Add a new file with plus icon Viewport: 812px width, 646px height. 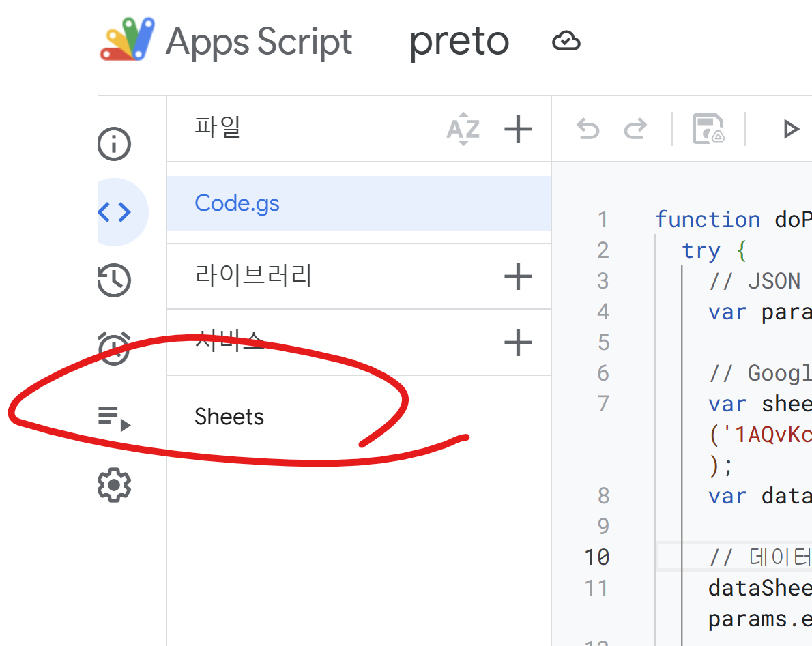point(518,129)
